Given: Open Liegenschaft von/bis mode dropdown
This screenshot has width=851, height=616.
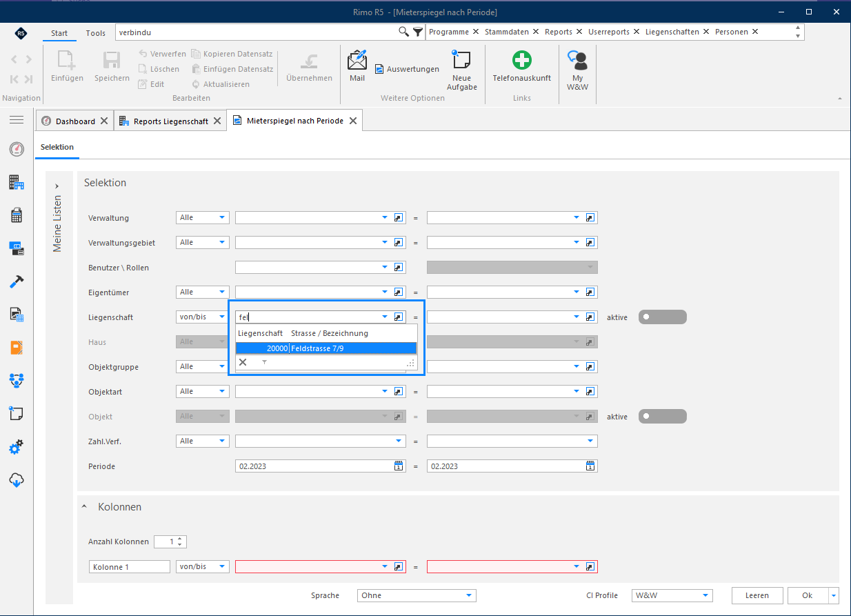Looking at the screenshot, I should click(202, 317).
